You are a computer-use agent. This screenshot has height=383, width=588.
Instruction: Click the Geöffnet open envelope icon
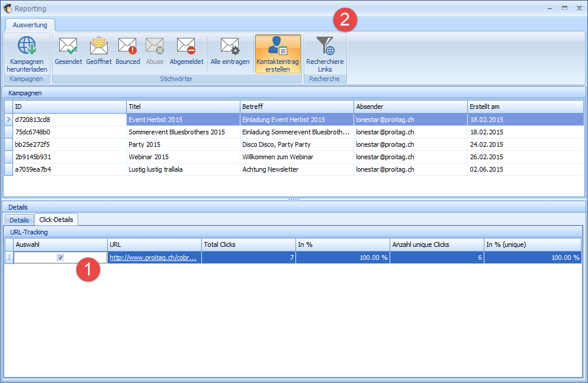point(98,46)
